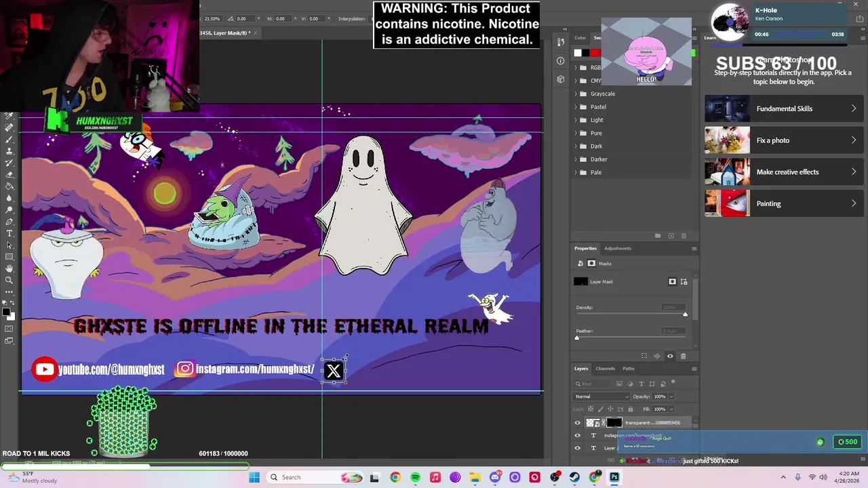Open the Fill value dropdown arrow
This screenshot has height=488, width=868.
[671, 409]
